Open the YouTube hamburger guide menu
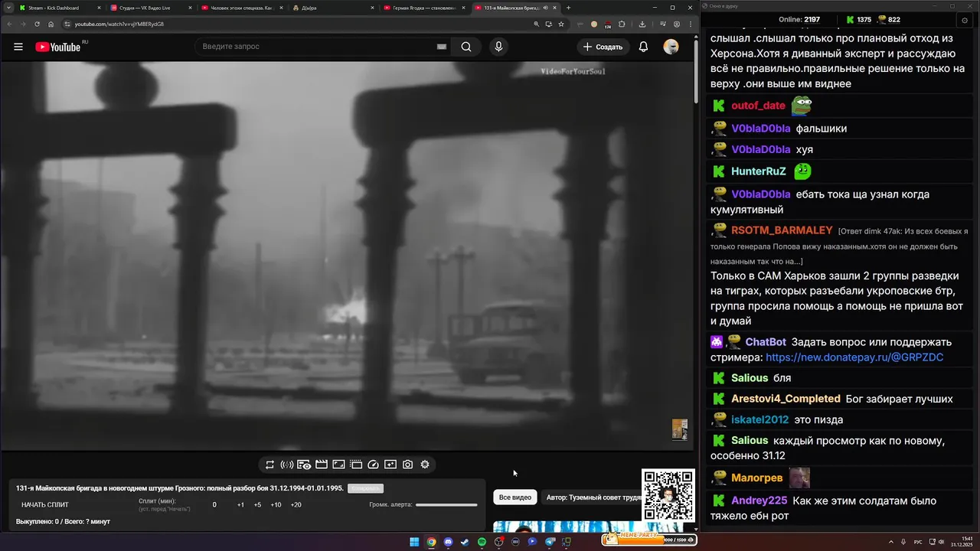The width and height of the screenshot is (980, 551). [x=18, y=47]
